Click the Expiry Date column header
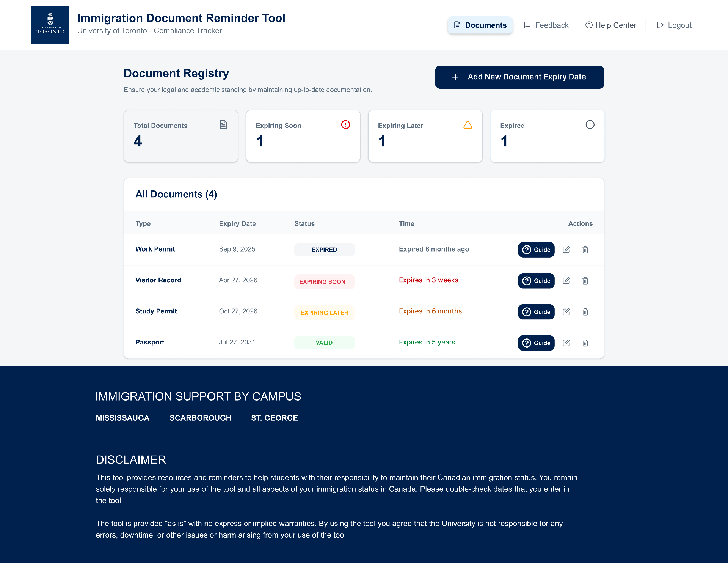This screenshot has height=563, width=728. point(237,223)
